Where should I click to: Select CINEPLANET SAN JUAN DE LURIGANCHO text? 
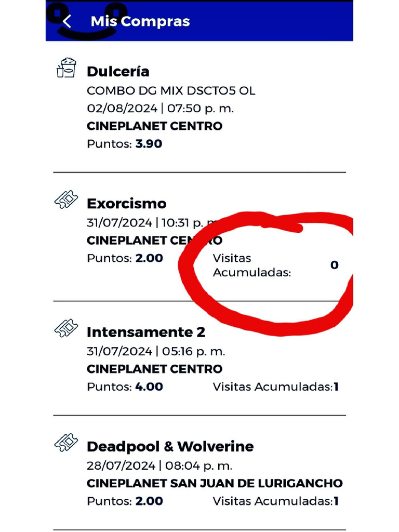point(215,483)
